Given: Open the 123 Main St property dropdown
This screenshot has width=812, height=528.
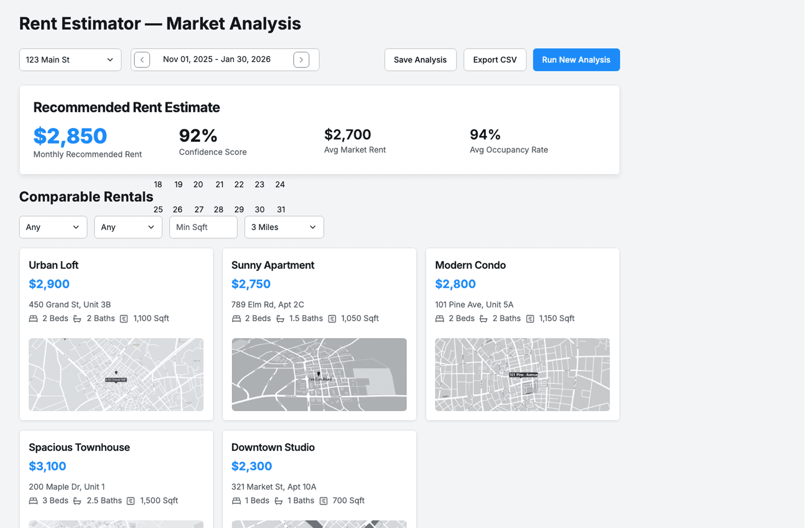Looking at the screenshot, I should [70, 60].
